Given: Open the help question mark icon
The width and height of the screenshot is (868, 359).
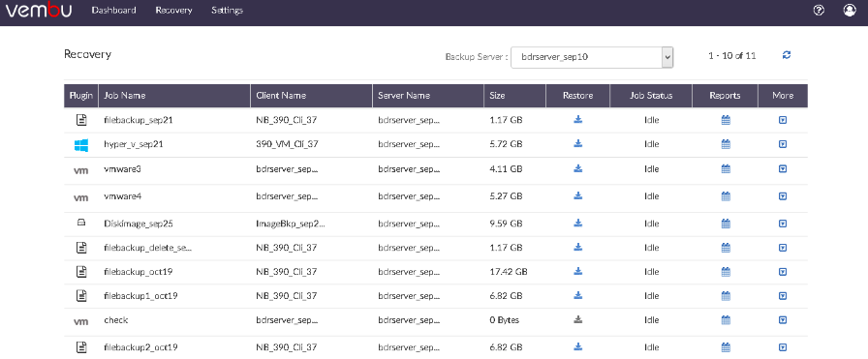Looking at the screenshot, I should coord(819,11).
